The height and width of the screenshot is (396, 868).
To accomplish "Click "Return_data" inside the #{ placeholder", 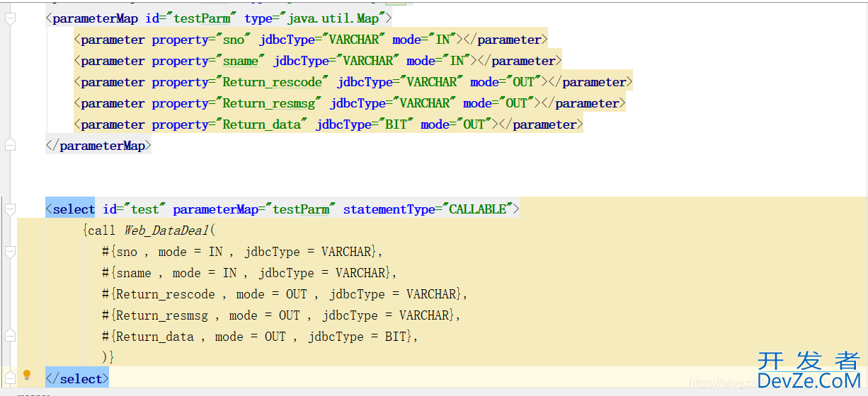I will click(x=155, y=337).
